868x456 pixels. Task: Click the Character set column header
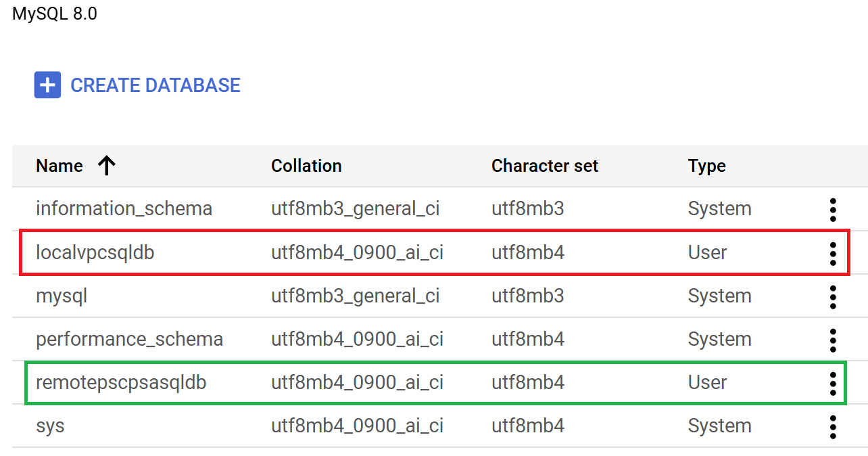(x=544, y=166)
